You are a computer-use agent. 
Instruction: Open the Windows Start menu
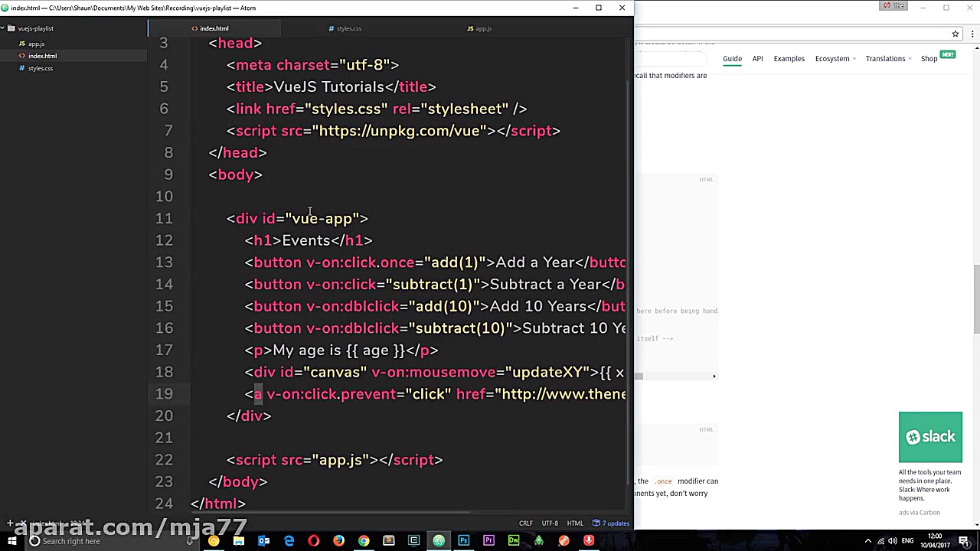coord(11,541)
